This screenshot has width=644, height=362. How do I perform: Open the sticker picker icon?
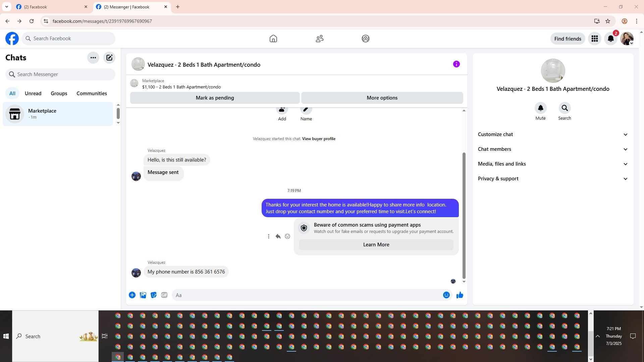(x=154, y=295)
